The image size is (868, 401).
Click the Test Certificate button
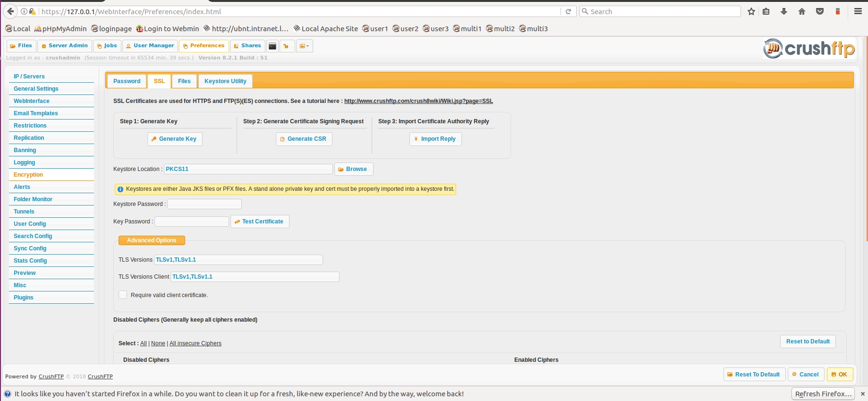coord(260,222)
